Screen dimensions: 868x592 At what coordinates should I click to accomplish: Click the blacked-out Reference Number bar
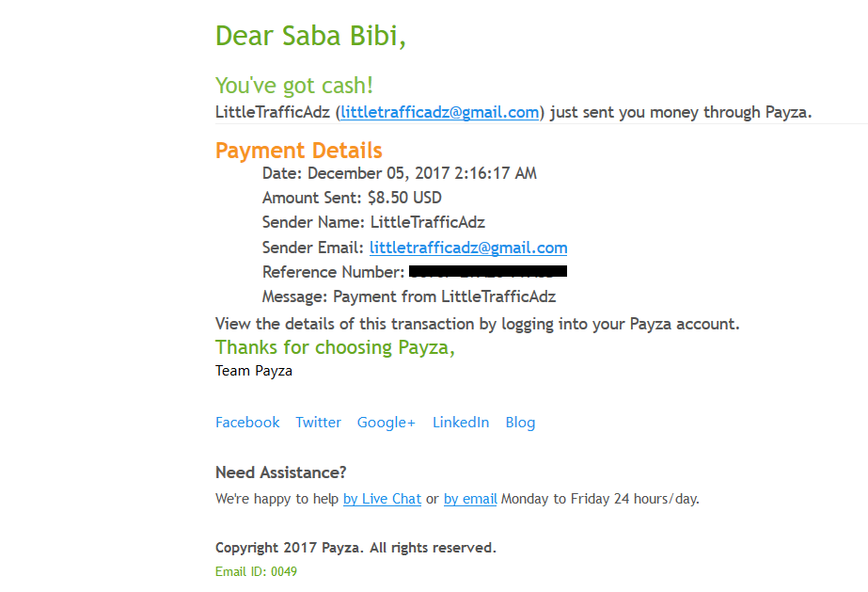pyautogui.click(x=488, y=272)
